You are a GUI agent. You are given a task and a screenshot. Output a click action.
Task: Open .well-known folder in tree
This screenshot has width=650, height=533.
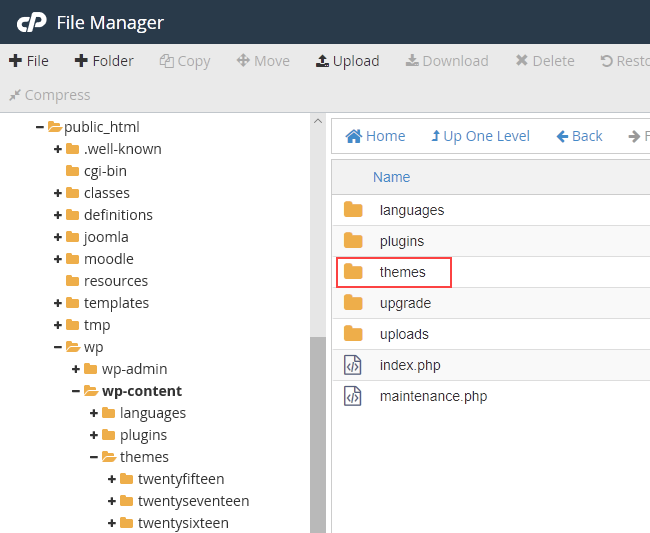[123, 149]
